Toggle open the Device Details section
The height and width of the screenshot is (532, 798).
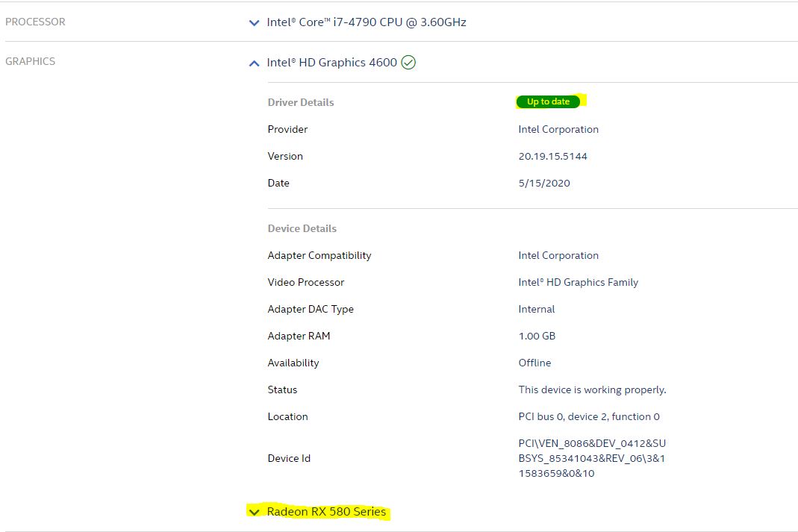point(302,228)
